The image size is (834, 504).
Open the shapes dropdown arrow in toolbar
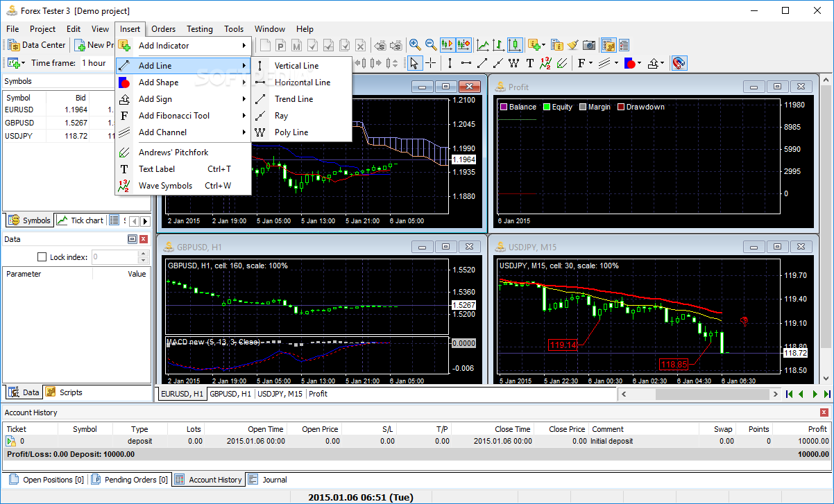tap(639, 63)
